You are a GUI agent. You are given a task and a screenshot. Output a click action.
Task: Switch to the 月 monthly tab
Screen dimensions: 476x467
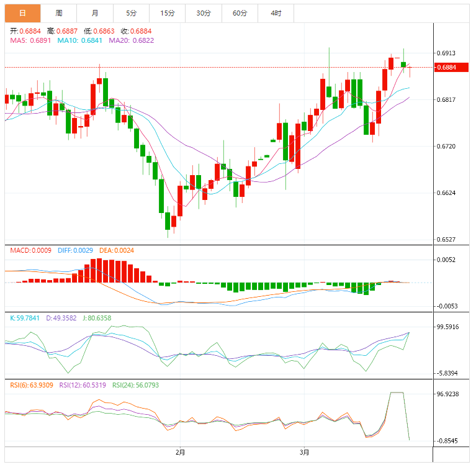95,13
